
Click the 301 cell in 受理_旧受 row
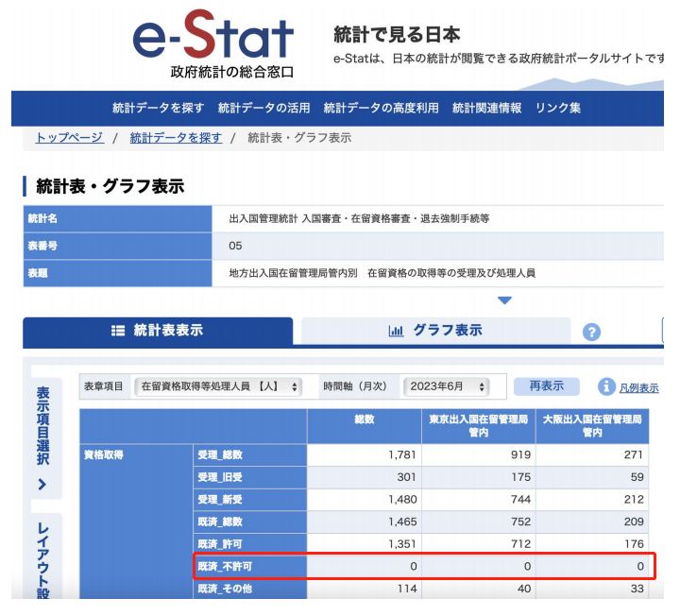click(x=365, y=478)
